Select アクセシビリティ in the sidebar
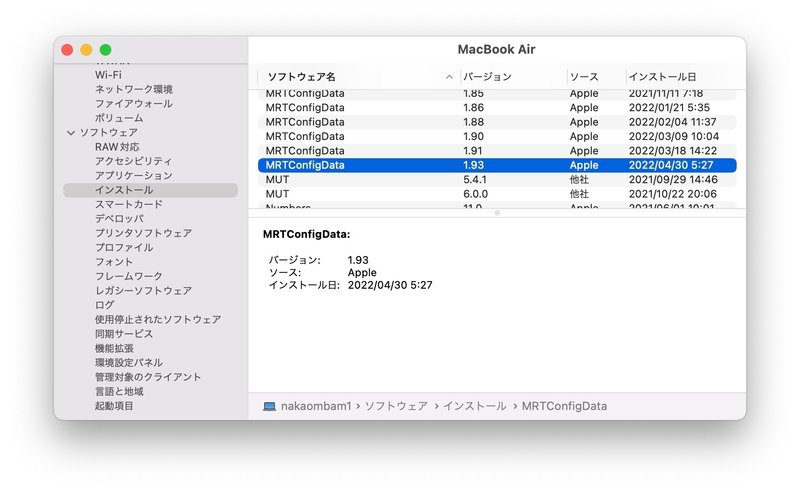Viewport: 800px width, 491px height. pos(134,161)
